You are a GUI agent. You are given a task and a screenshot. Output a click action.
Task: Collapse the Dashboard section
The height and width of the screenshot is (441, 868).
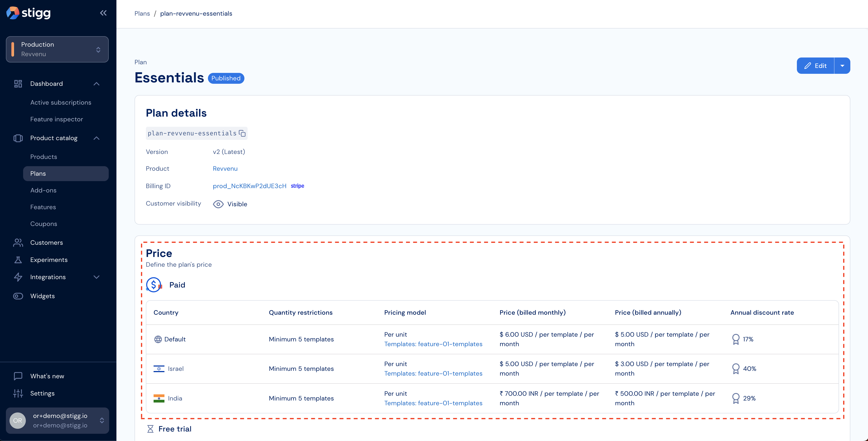tap(96, 84)
